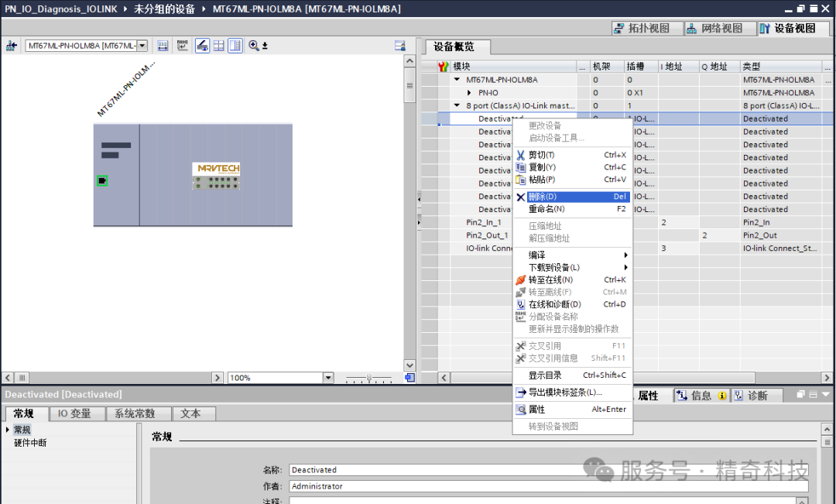Open the MT67ML-PN-IOLM8A device selector dropdown
This screenshot has width=836, height=504.
point(142,46)
